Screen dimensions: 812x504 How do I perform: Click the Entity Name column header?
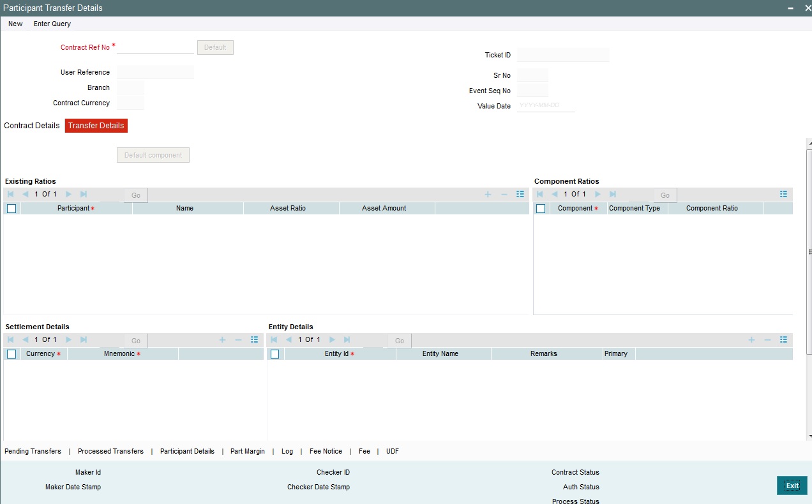pos(444,353)
